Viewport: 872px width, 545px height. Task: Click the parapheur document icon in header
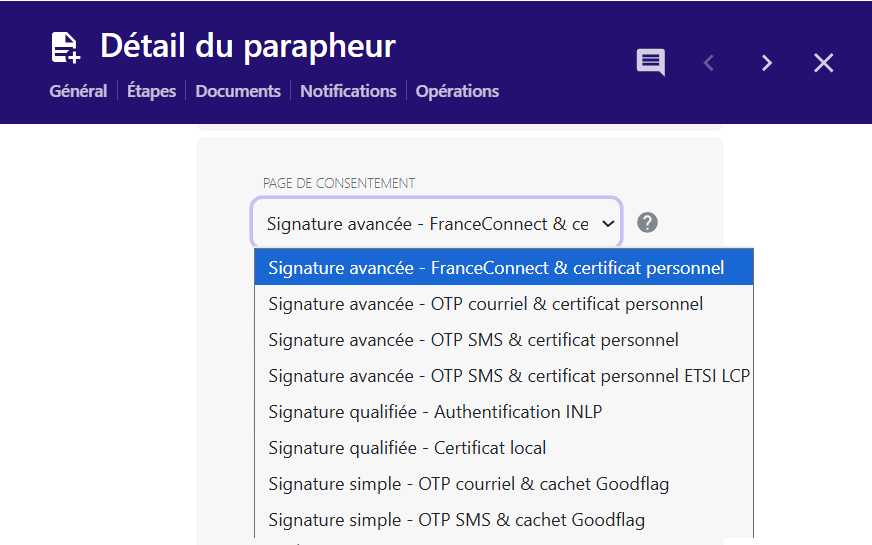click(66, 47)
